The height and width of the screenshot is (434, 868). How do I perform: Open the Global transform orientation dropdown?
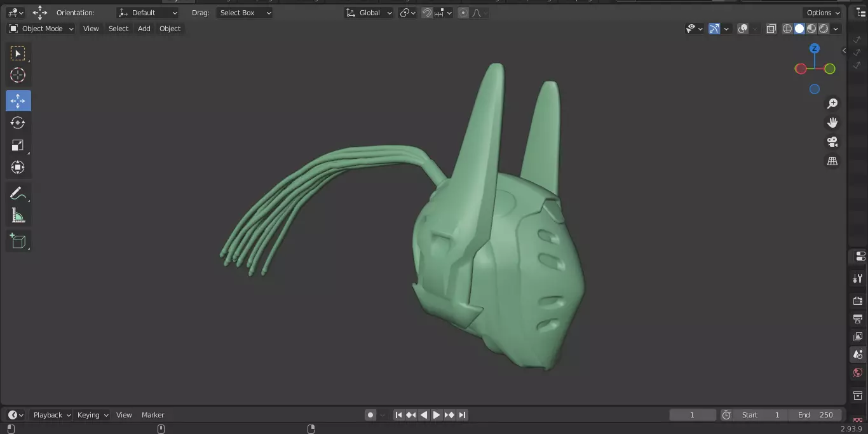pyautogui.click(x=369, y=13)
